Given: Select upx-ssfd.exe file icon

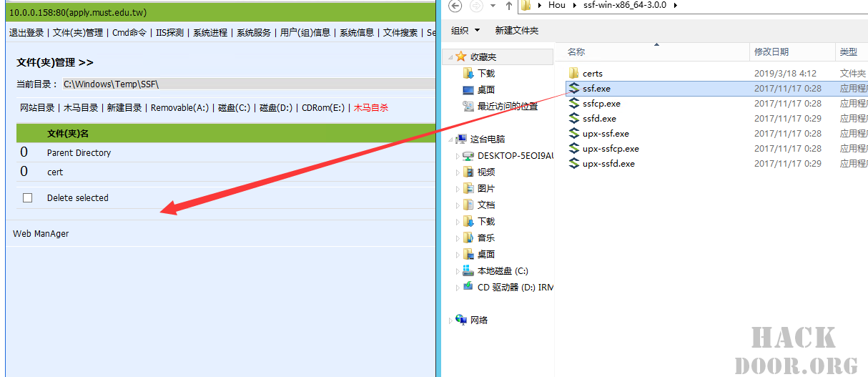Looking at the screenshot, I should (x=573, y=163).
